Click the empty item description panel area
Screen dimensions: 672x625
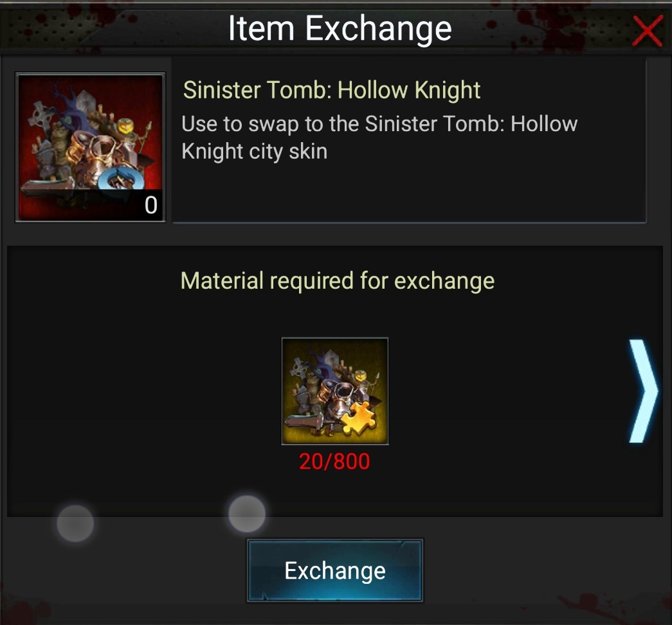(x=409, y=193)
